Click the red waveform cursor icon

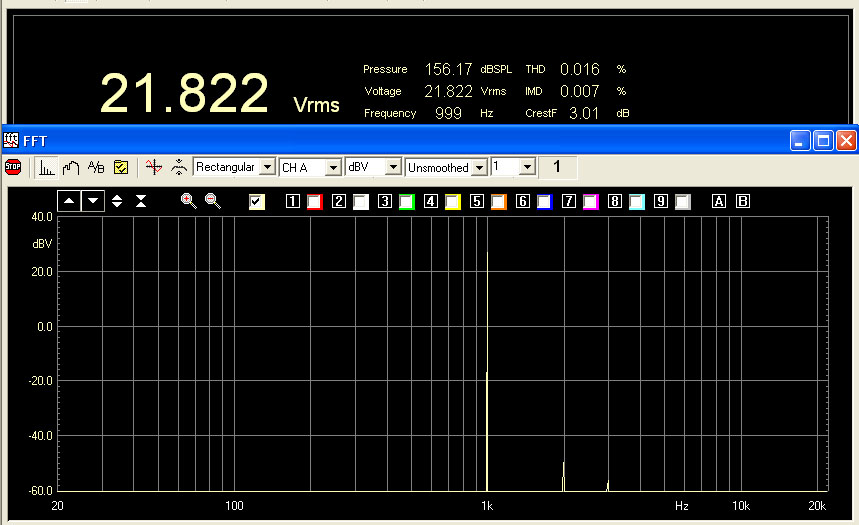tap(153, 167)
